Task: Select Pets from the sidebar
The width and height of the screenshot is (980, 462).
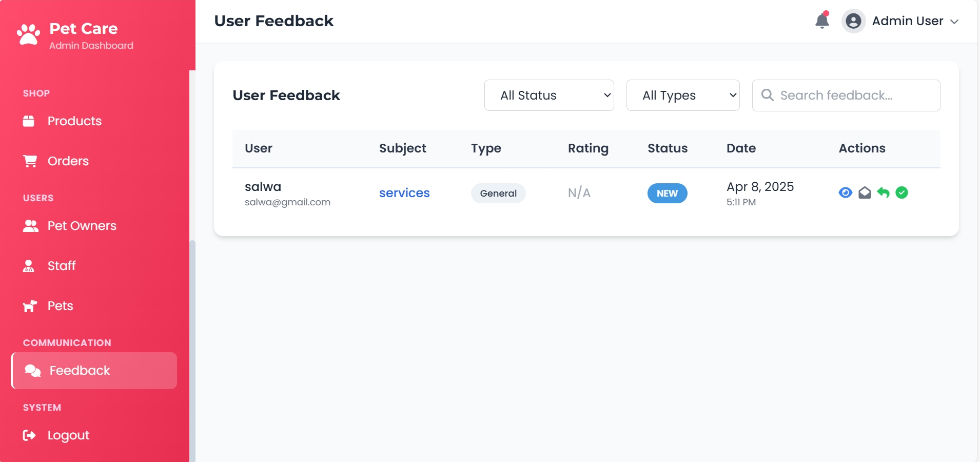Action: pos(60,306)
